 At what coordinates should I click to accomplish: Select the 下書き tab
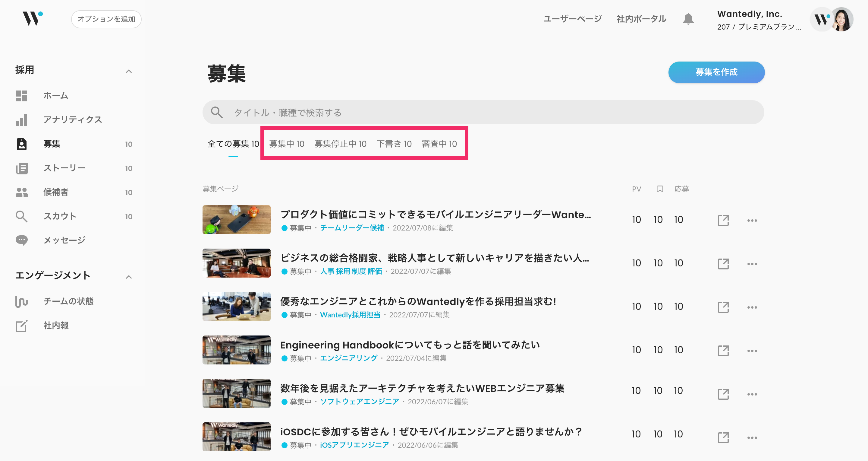[x=394, y=144]
